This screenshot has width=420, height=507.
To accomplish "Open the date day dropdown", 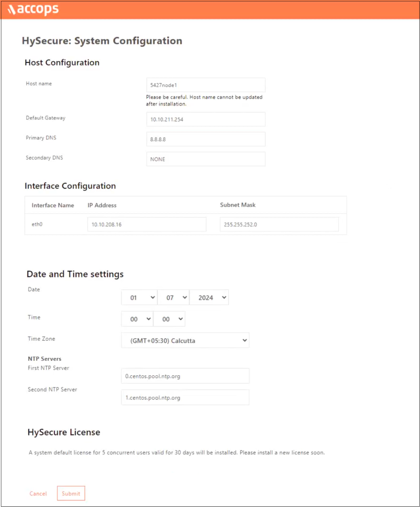I will [139, 297].
